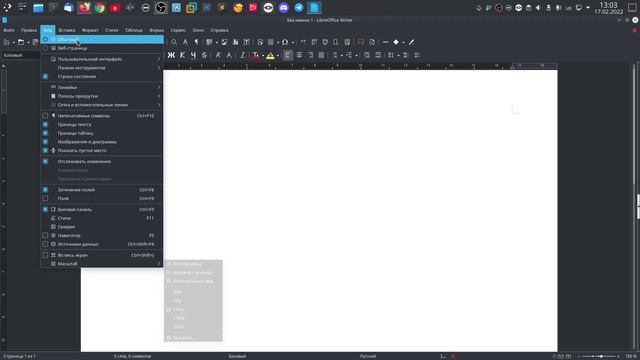Click the spelling check A icon

coord(185,42)
